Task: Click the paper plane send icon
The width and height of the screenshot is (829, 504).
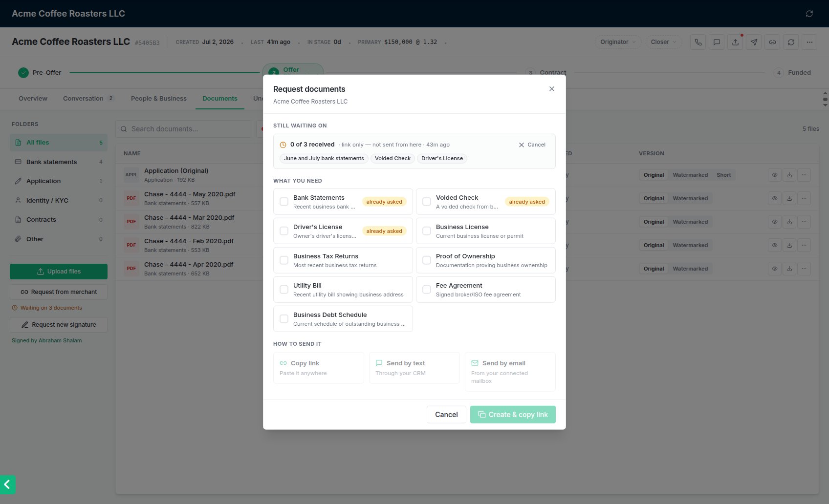Action: pos(754,42)
